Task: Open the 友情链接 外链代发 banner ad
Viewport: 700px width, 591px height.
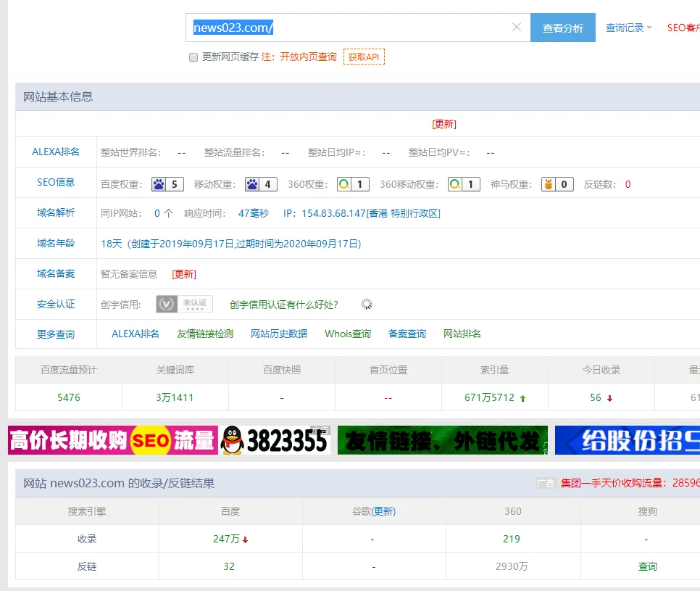Action: (x=443, y=440)
